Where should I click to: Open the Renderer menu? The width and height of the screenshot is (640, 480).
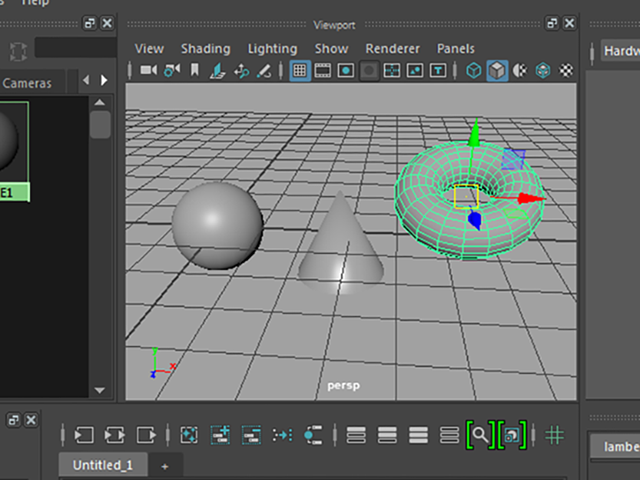click(x=392, y=49)
